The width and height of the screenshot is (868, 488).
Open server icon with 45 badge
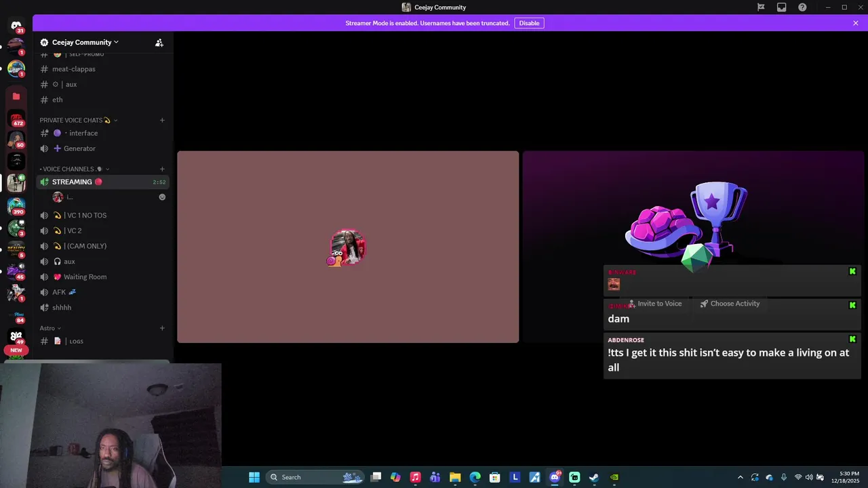16,271
